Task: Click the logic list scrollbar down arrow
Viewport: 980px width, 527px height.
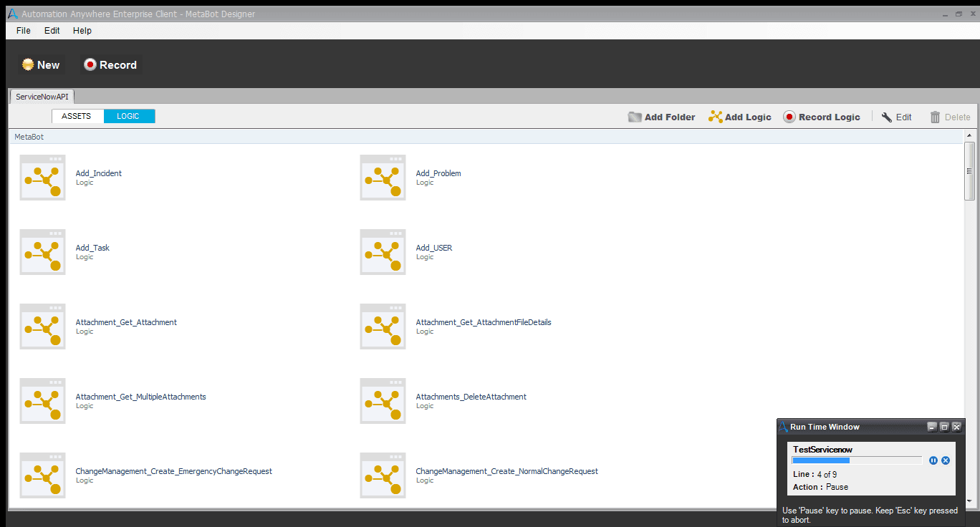Action: (x=970, y=502)
